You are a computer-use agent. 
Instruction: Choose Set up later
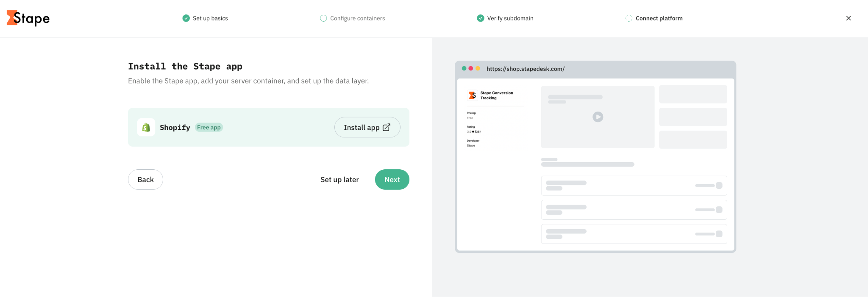click(339, 179)
